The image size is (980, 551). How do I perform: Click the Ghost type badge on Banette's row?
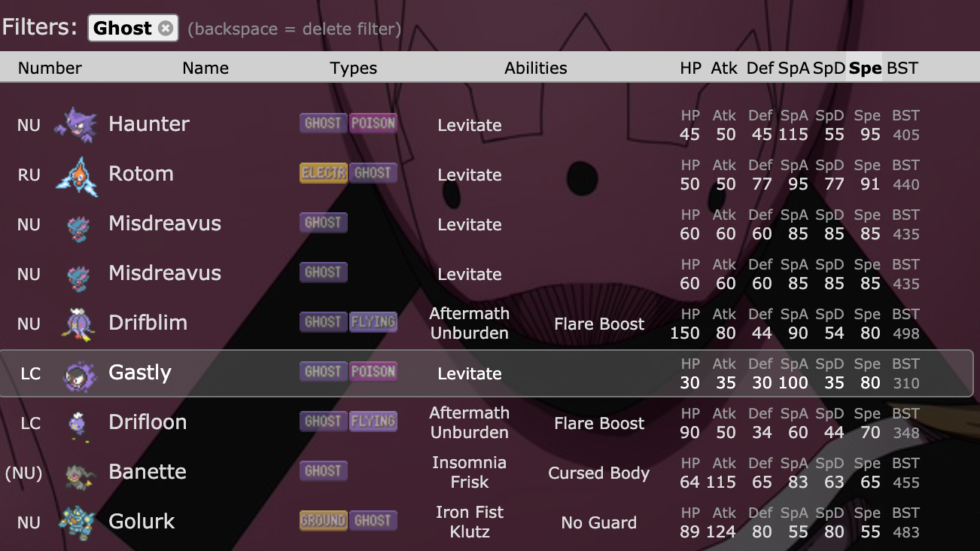click(x=323, y=471)
